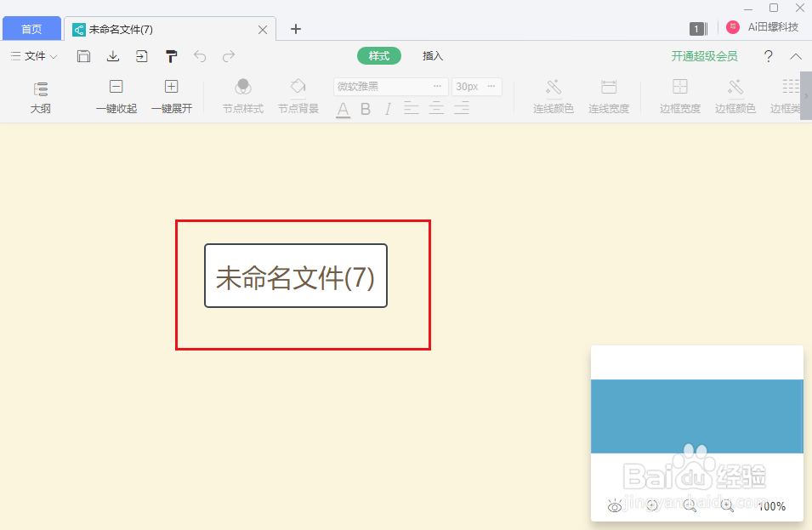Viewport: 812px width, 530px height.
Task: Select the 未命名文件(7) central node
Action: (x=296, y=276)
